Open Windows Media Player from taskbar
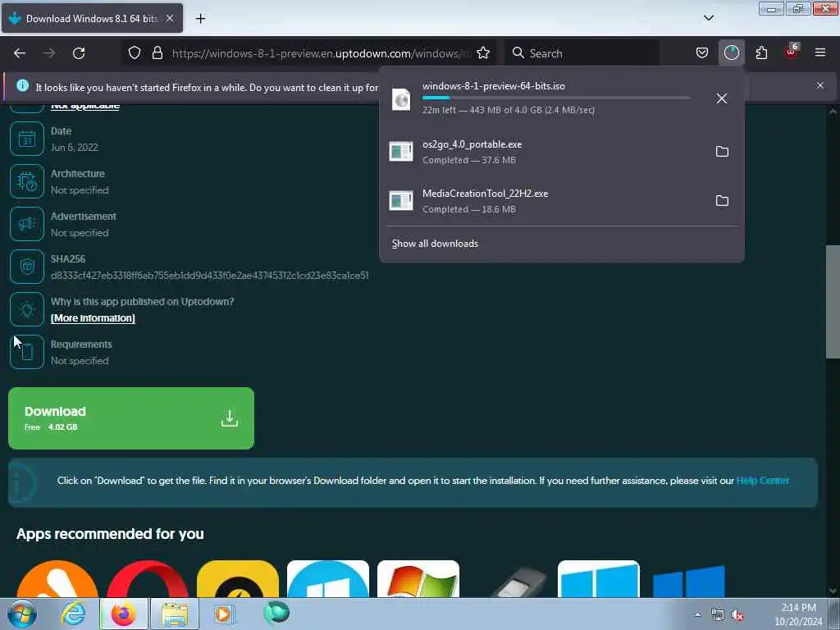 click(x=224, y=614)
